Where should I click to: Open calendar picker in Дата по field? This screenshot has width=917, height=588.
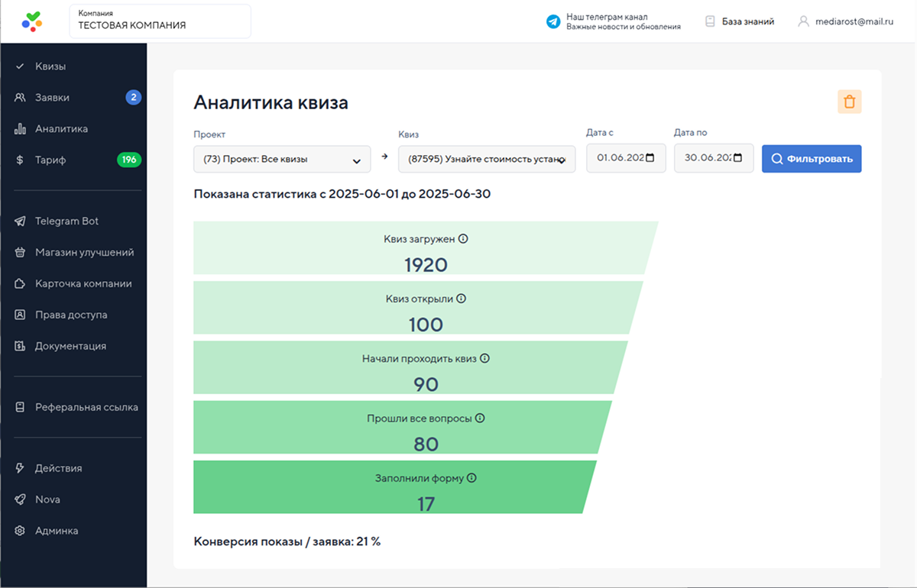tap(737, 158)
